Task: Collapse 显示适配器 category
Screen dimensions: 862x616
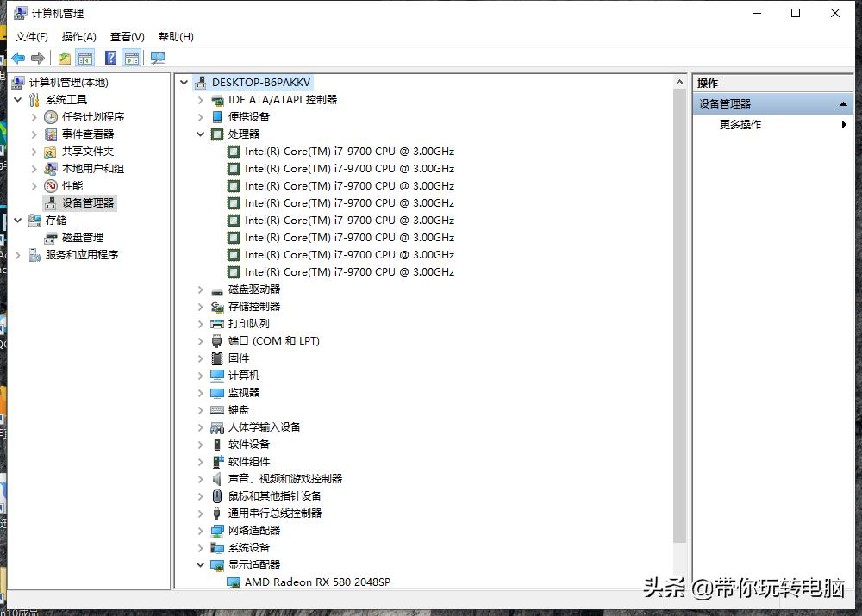Action: click(x=201, y=565)
